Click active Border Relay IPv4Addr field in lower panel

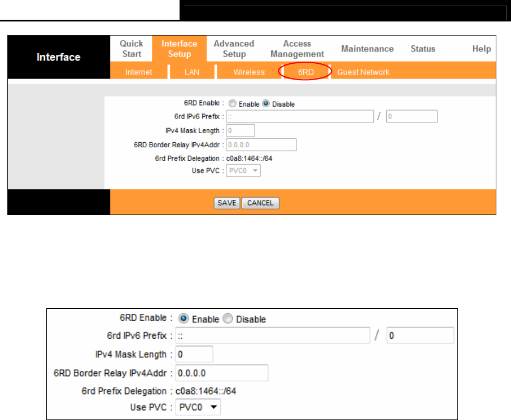[x=221, y=373]
